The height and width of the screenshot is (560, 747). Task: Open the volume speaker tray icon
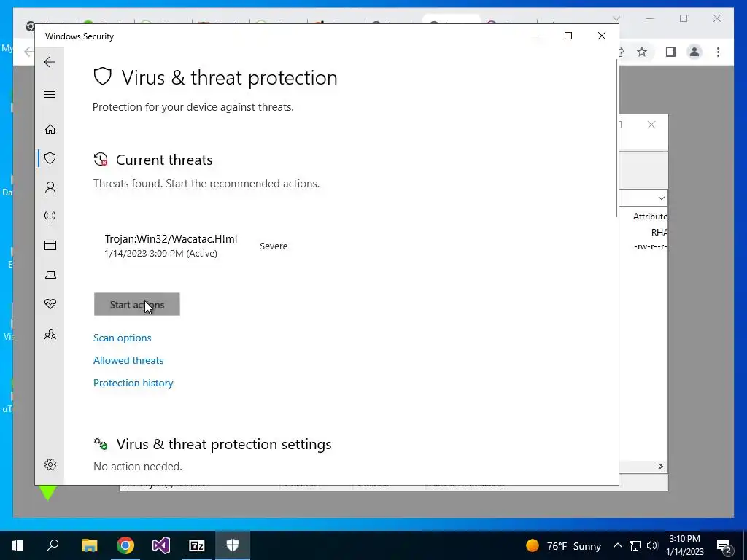tap(652, 545)
